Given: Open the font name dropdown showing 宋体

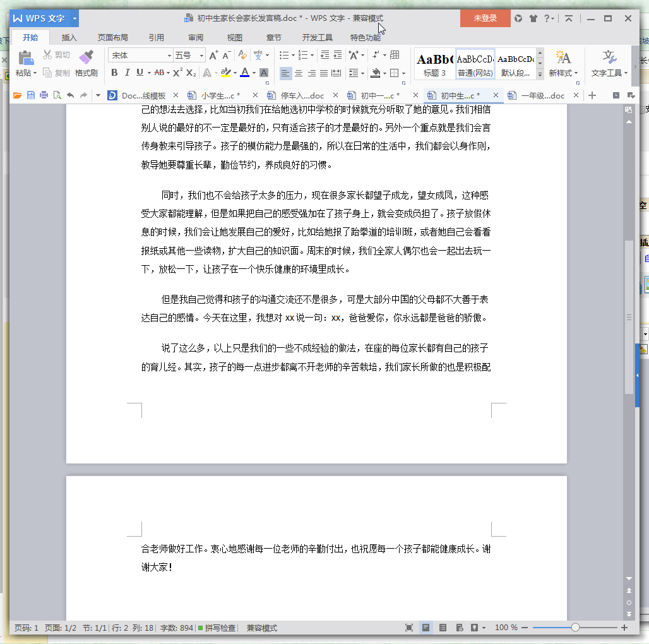Looking at the screenshot, I should (140, 56).
